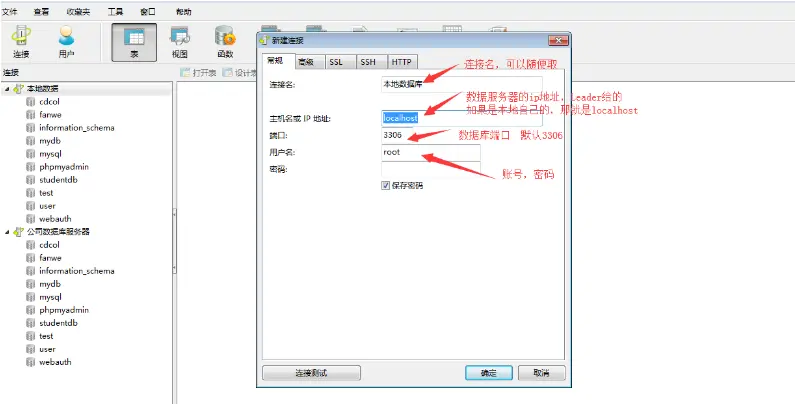Open the HTTP tab
Screen dimensions: 795x404
[401, 62]
